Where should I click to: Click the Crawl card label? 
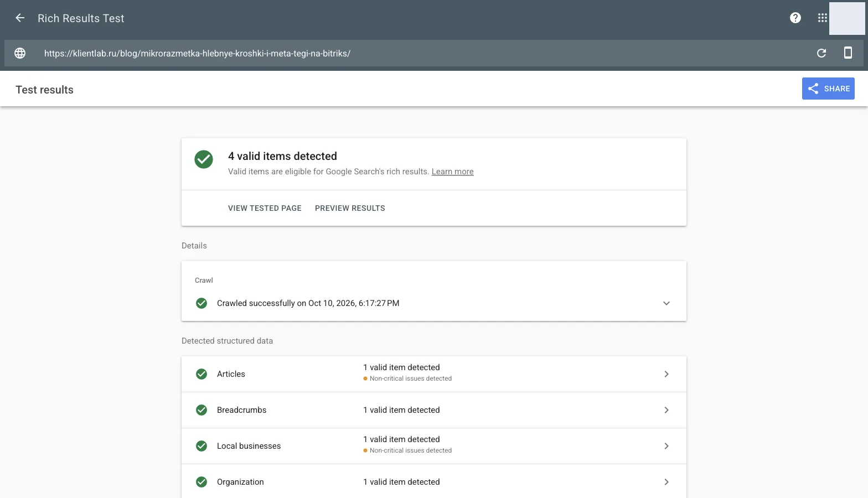point(204,281)
